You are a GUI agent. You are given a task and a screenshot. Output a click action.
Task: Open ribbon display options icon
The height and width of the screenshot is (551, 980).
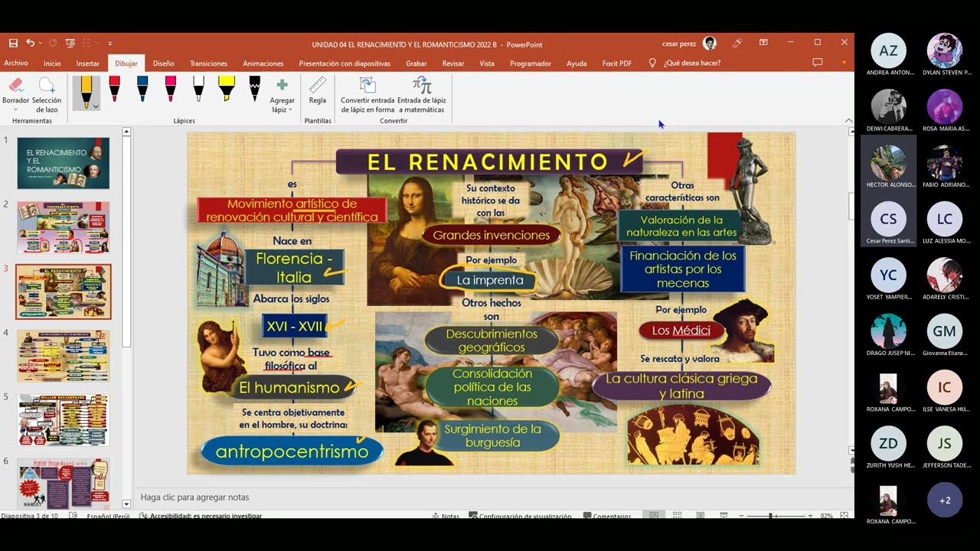click(x=763, y=43)
